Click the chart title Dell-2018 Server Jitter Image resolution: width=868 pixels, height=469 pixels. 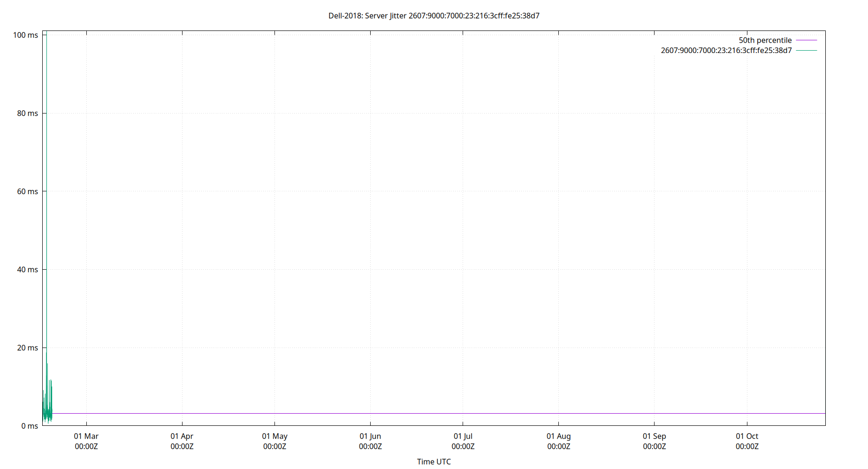tap(434, 15)
